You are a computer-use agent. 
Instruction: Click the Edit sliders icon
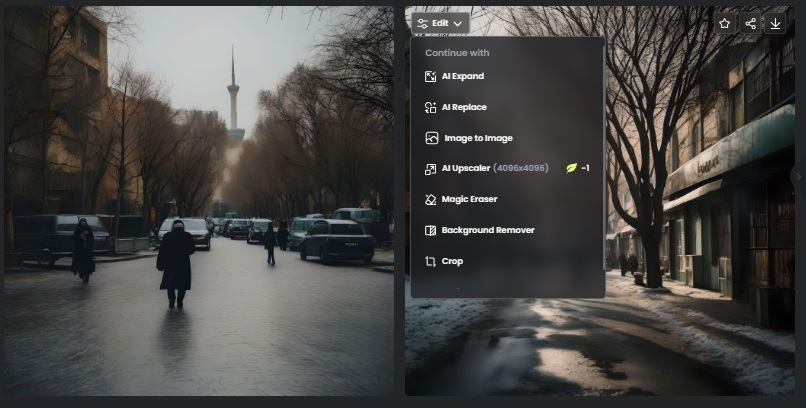[x=423, y=23]
